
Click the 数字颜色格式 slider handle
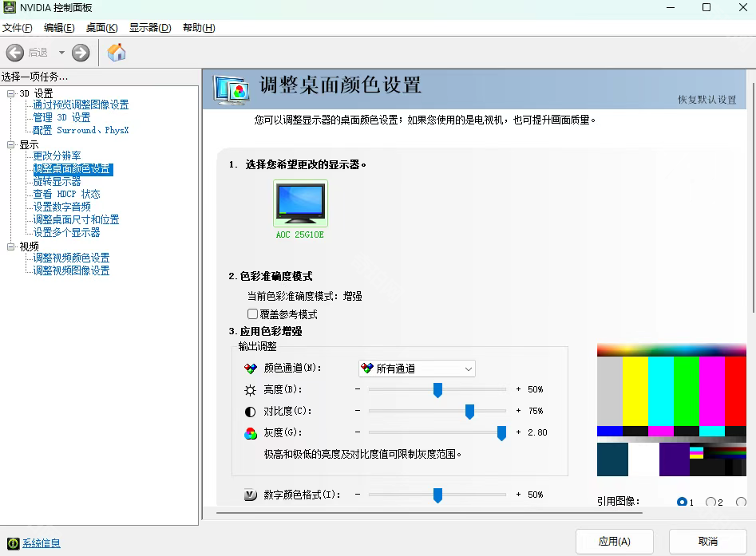coord(437,495)
